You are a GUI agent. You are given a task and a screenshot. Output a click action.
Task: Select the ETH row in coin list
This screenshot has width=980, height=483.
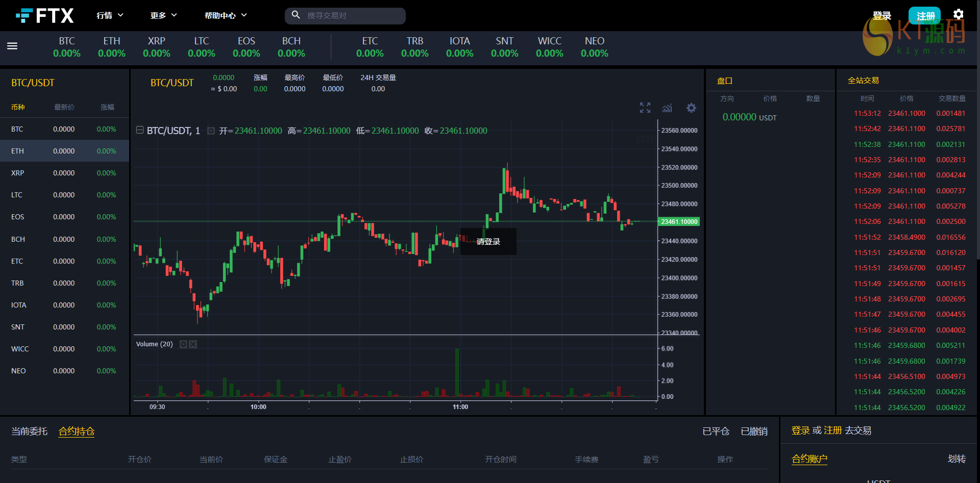[x=64, y=151]
